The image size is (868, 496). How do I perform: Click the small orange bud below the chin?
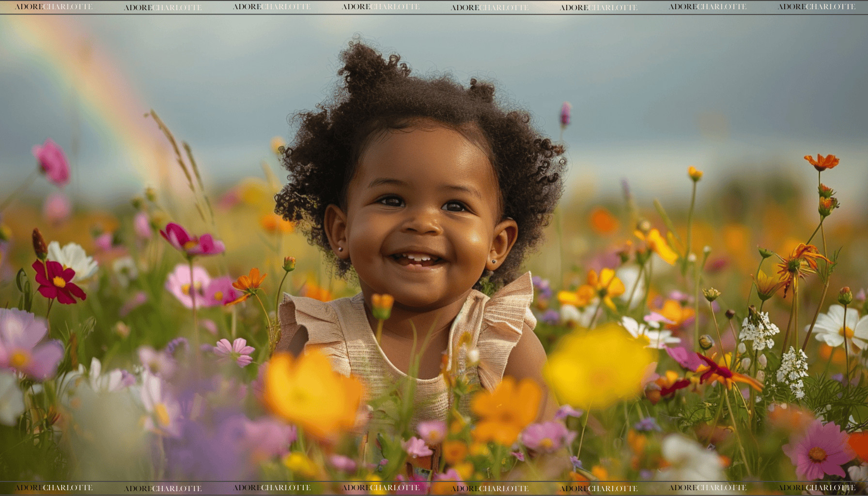[x=382, y=305]
